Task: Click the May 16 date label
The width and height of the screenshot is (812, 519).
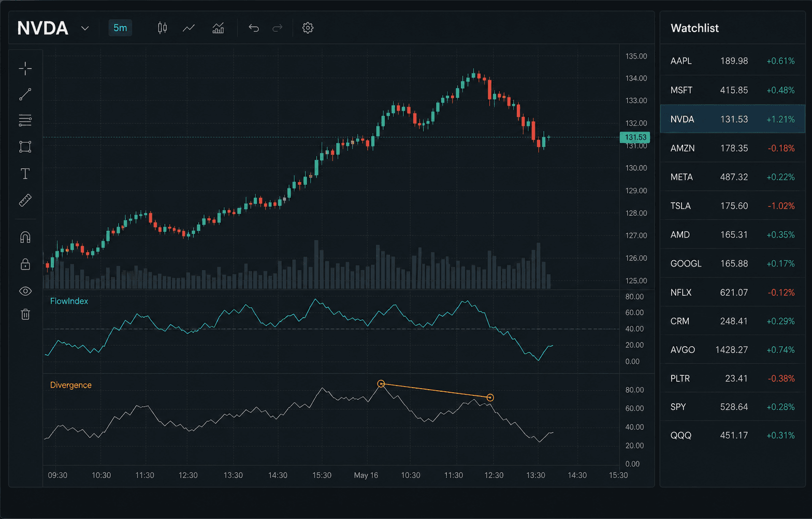Action: [366, 475]
